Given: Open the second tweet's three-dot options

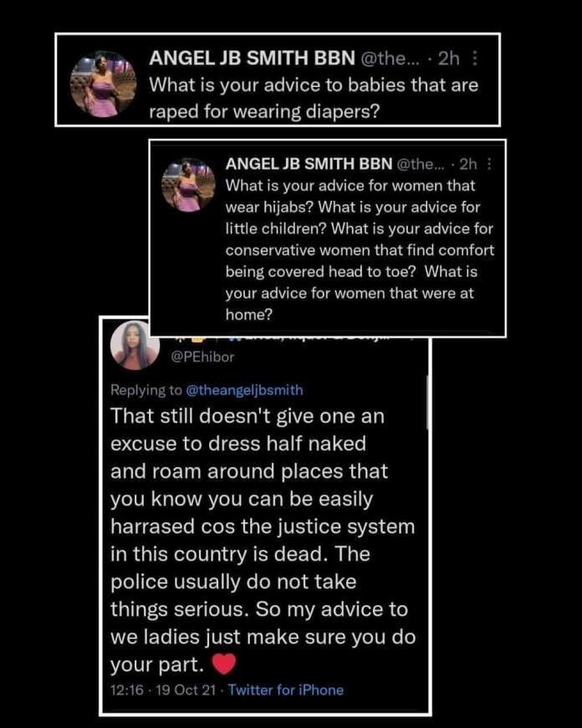Looking at the screenshot, I should (x=489, y=164).
